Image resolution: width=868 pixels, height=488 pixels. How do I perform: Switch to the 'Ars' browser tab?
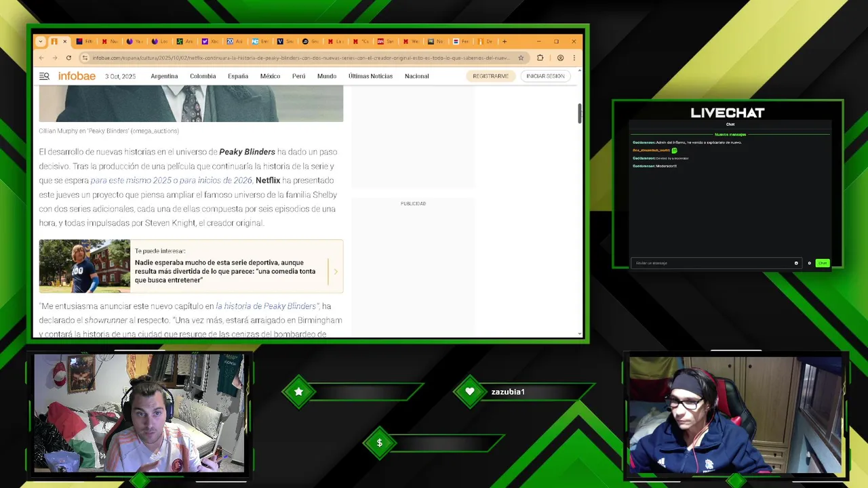[x=185, y=41]
